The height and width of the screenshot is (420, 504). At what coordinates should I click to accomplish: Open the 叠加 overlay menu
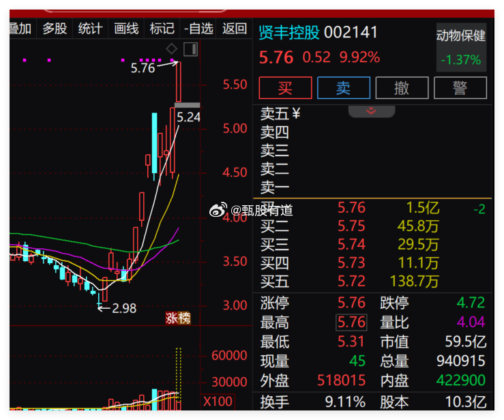pos(21,29)
